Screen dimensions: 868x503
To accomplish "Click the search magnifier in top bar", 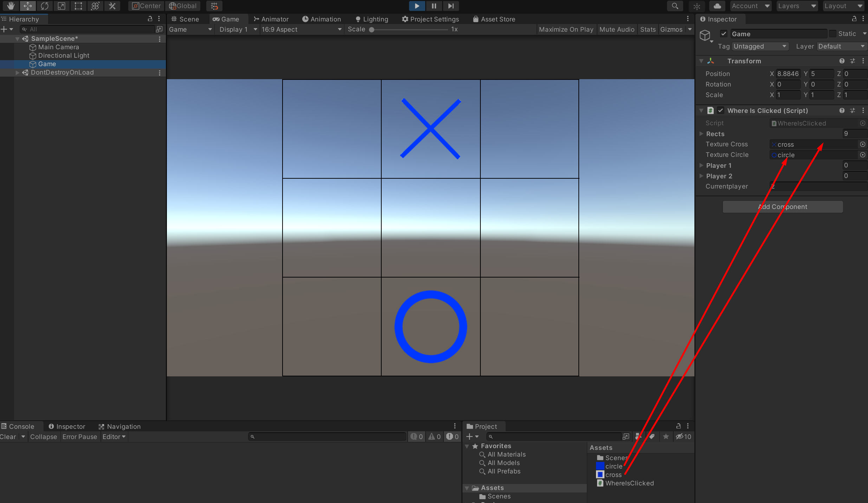I will tap(675, 6).
